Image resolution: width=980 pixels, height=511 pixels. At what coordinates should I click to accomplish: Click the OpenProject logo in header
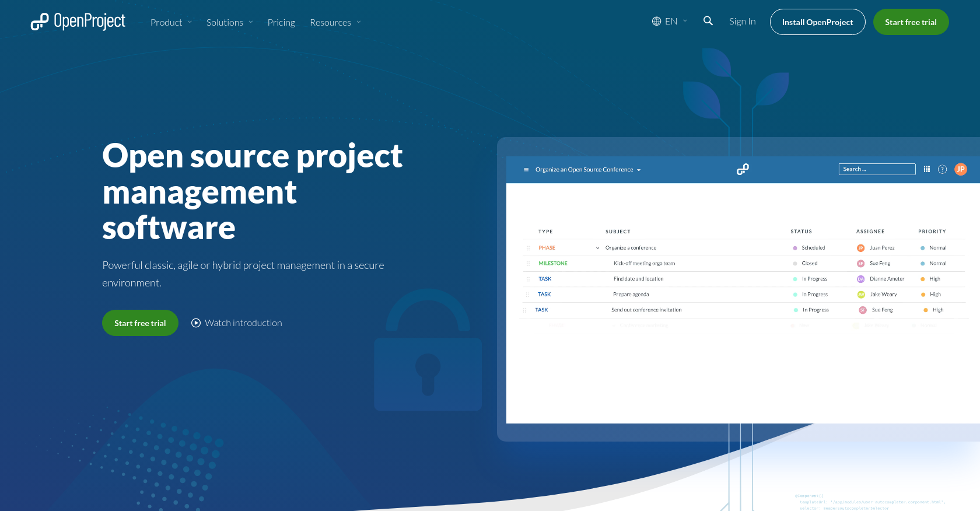point(78,22)
